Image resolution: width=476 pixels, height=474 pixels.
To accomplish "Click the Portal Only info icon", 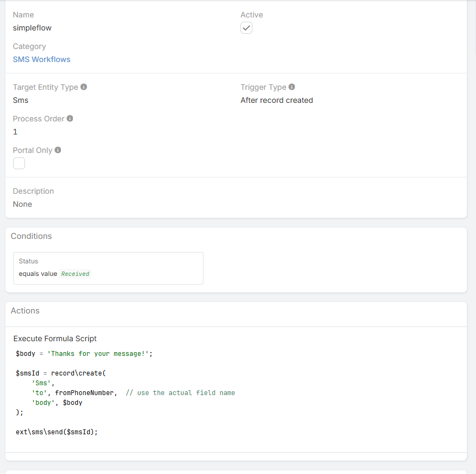I will pyautogui.click(x=58, y=150).
